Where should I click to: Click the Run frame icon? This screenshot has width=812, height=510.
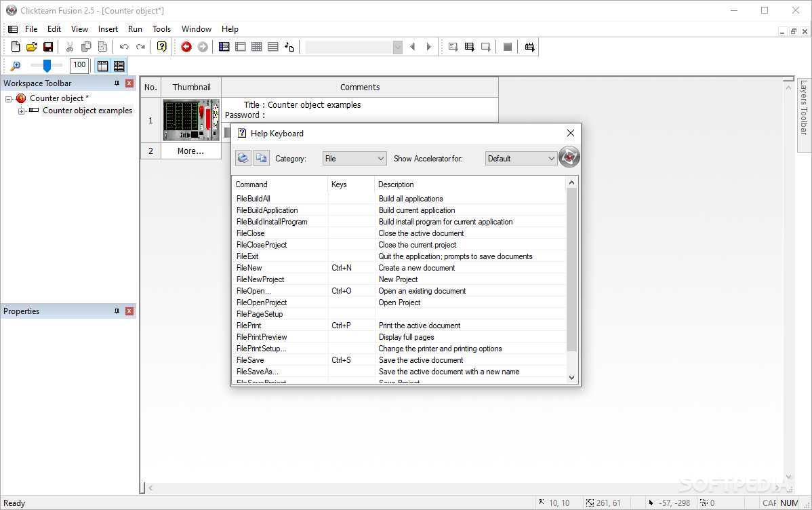(x=486, y=47)
